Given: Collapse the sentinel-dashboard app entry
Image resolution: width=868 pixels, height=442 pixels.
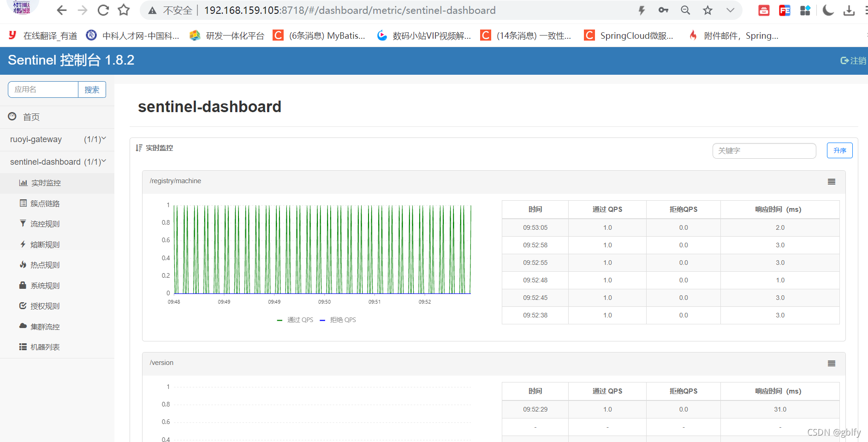Looking at the screenshot, I should pos(57,162).
